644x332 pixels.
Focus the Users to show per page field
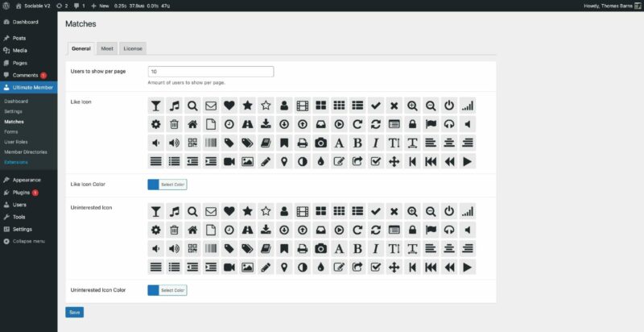coord(211,72)
